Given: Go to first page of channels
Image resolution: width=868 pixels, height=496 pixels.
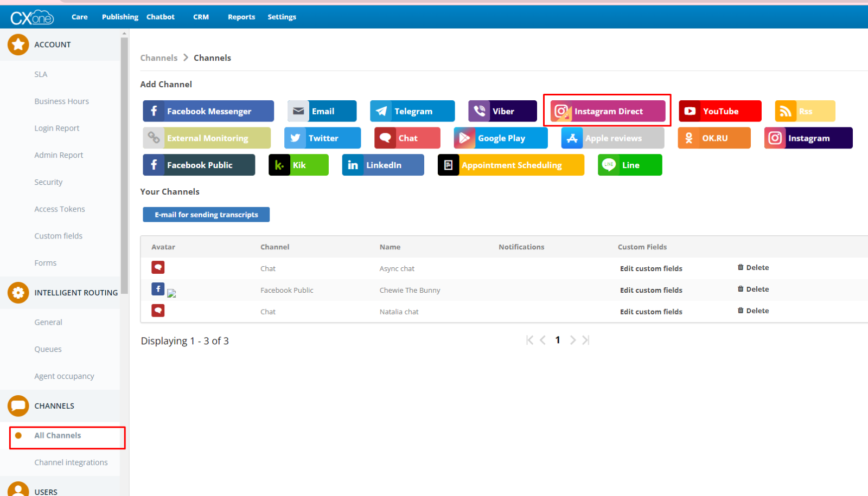Looking at the screenshot, I should [529, 340].
